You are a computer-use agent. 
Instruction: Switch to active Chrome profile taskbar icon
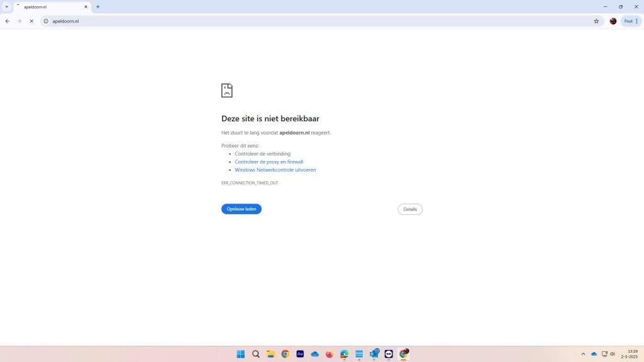pos(404,354)
